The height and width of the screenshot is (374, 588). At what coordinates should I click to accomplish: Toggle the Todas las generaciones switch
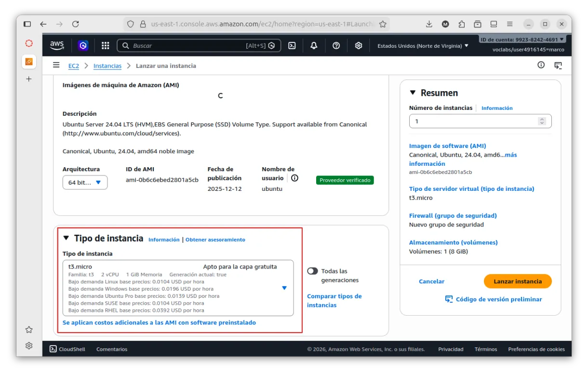pyautogui.click(x=312, y=271)
